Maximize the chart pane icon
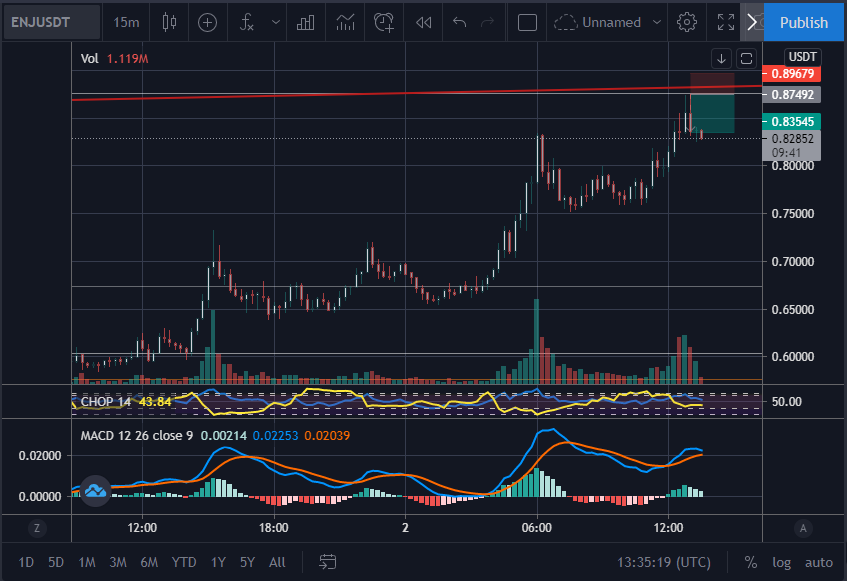This screenshot has width=847, height=581. coord(746,58)
